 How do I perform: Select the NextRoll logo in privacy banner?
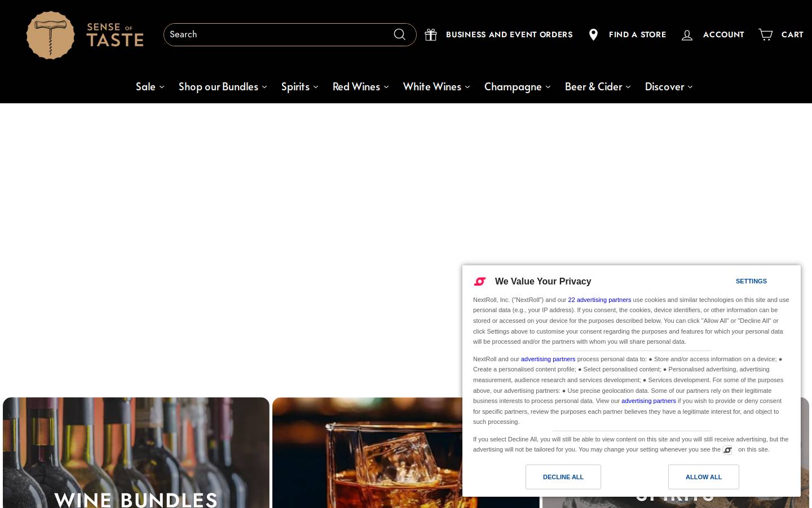[x=480, y=281]
